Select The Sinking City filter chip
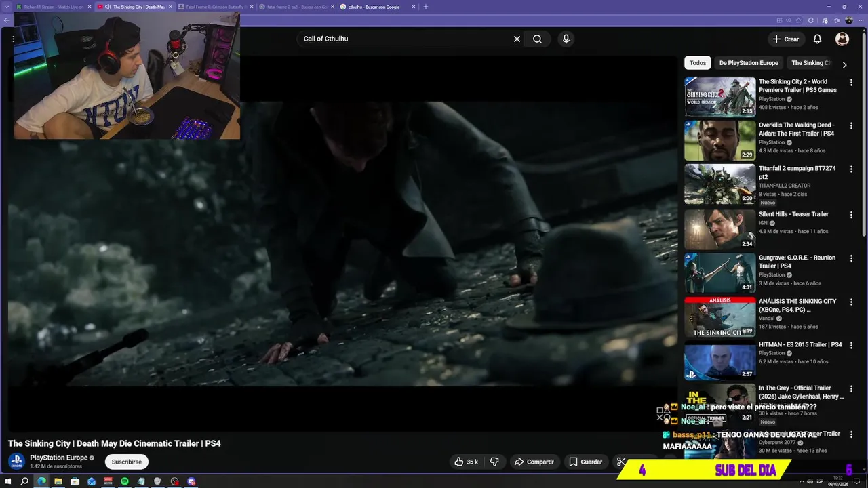This screenshot has height=488, width=868. (x=811, y=63)
